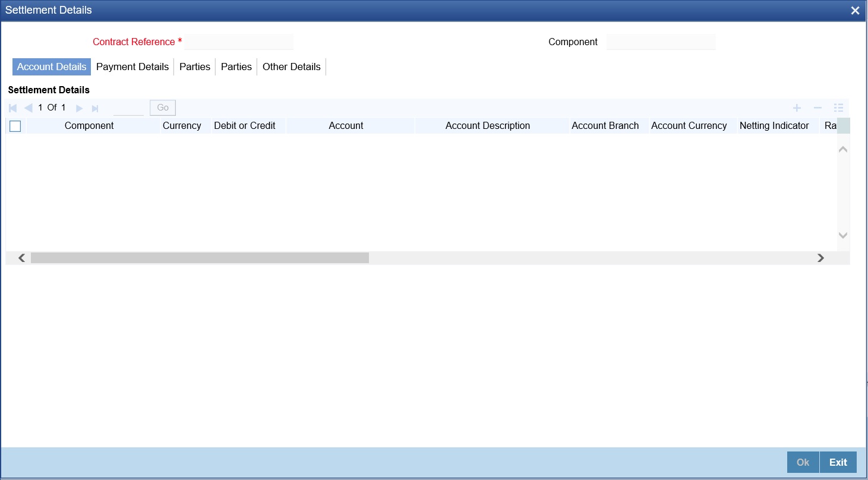
Task: Open single record view via the list icon
Action: pyautogui.click(x=838, y=108)
